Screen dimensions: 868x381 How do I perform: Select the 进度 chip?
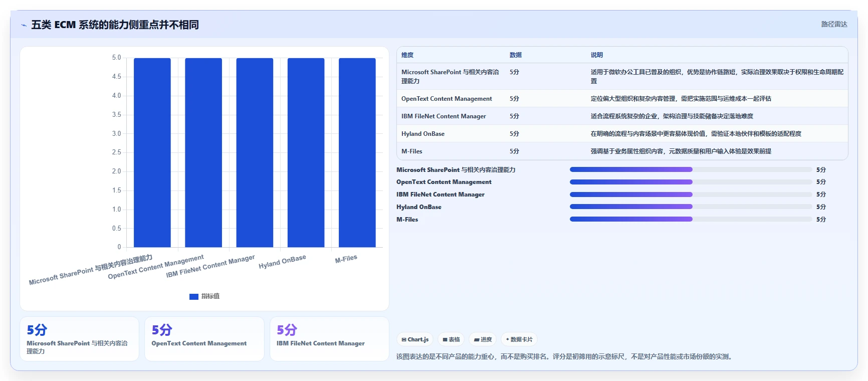(483, 339)
